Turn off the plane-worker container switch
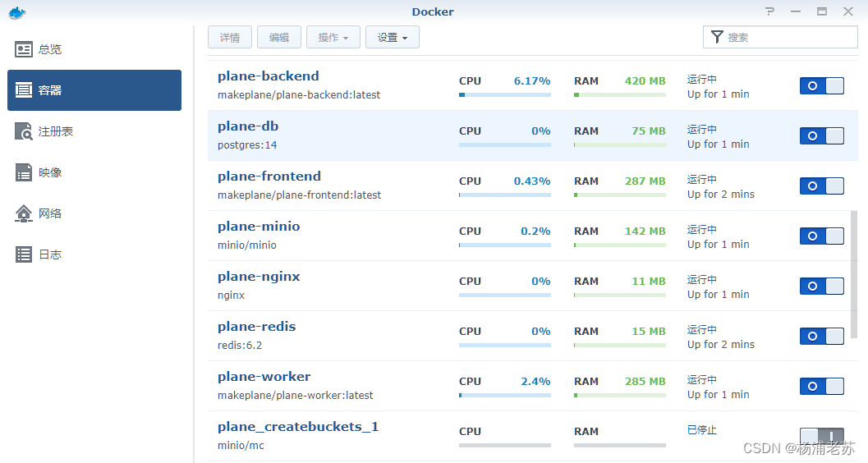Image resolution: width=868 pixels, height=463 pixels. point(821,386)
